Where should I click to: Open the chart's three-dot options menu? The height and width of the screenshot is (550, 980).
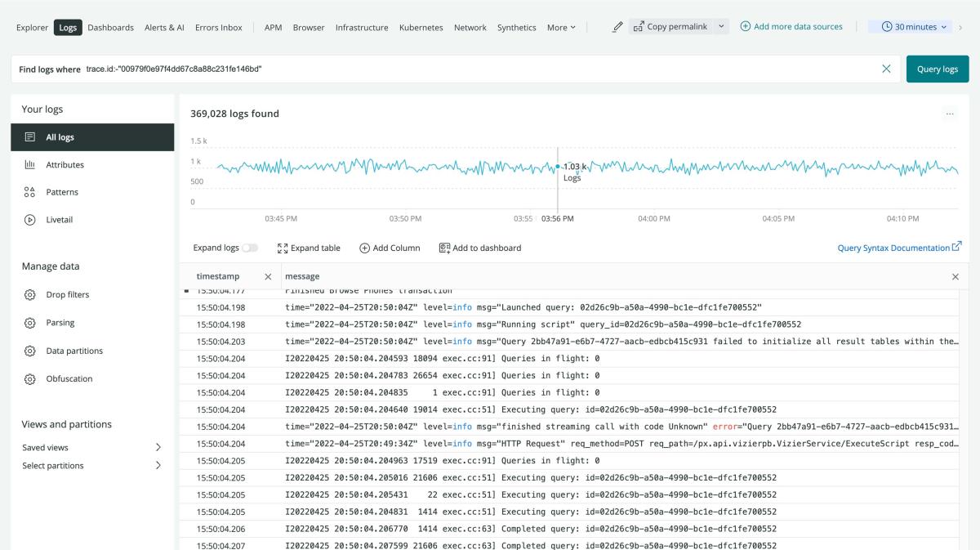pos(949,114)
